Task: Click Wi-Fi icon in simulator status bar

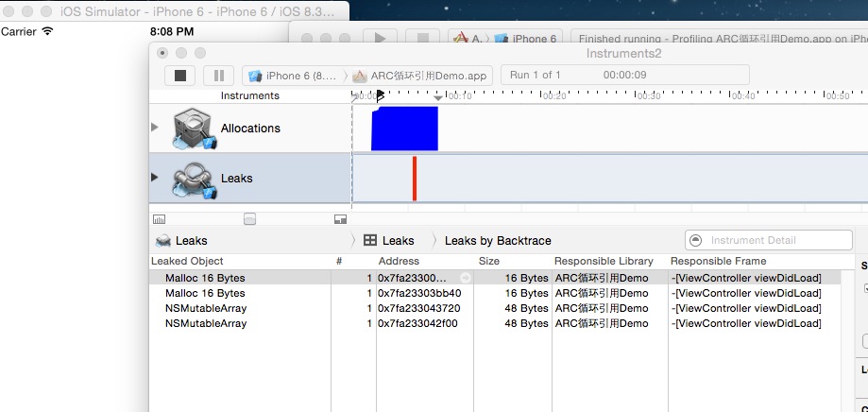Action: pyautogui.click(x=47, y=31)
